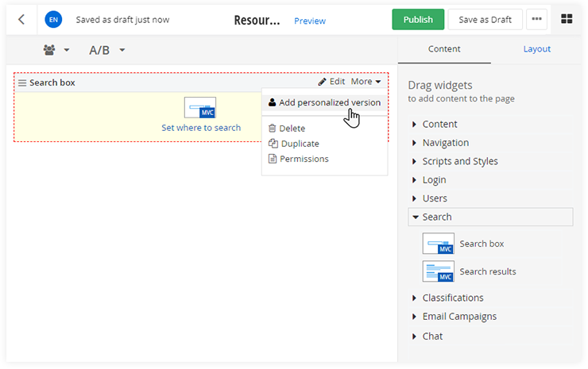Collapse the Search widgets section
The image size is (588, 369).
point(437,217)
